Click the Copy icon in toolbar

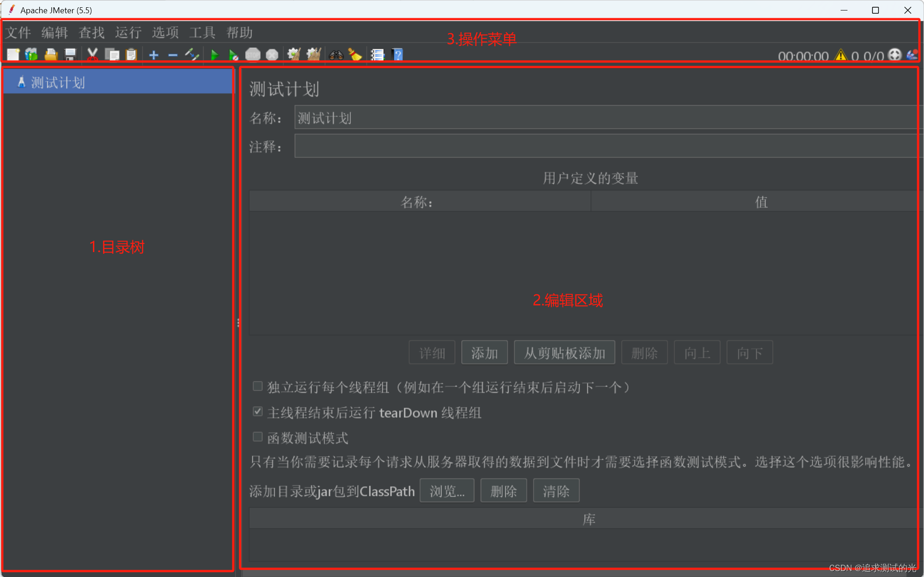click(112, 55)
